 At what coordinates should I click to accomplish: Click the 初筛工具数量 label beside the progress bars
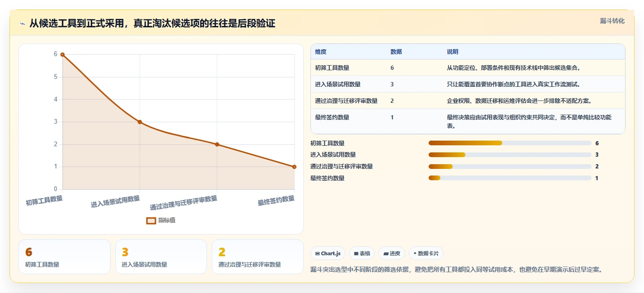click(x=327, y=143)
